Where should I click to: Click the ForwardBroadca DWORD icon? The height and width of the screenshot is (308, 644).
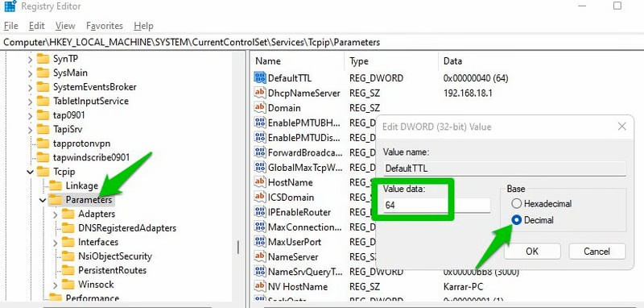coord(260,152)
